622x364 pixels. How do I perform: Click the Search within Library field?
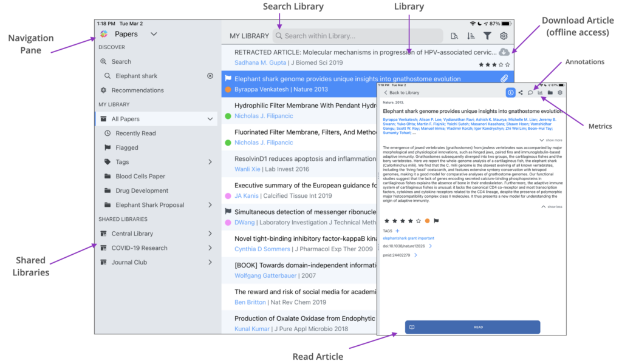[x=358, y=36]
